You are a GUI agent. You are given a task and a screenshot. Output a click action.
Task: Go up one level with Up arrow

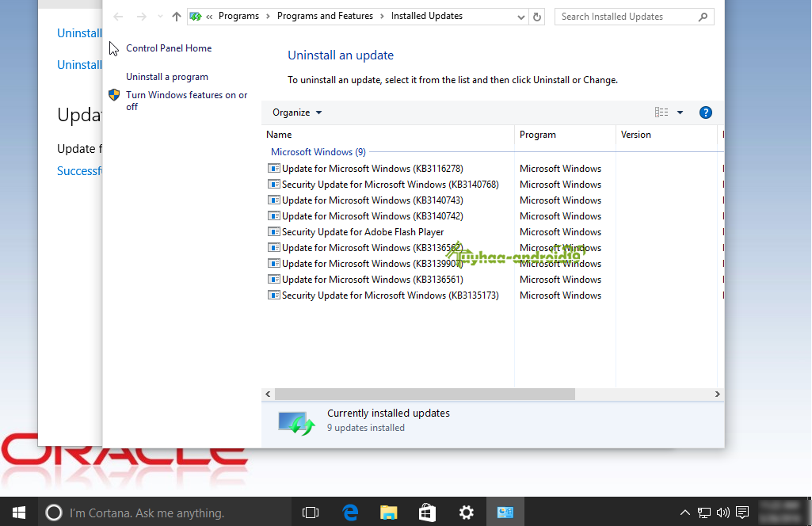click(x=177, y=17)
